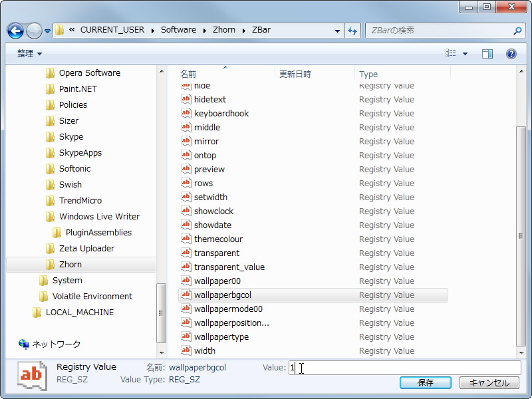This screenshot has height=399, width=532.
Task: Open the recent locations dropdown arrow
Action: point(47,31)
